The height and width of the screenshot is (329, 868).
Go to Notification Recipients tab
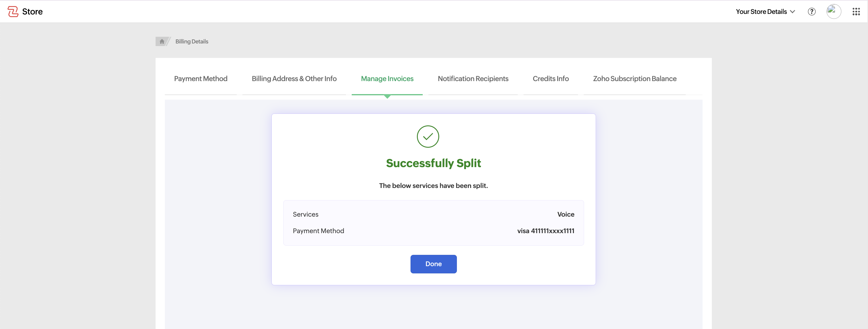pyautogui.click(x=473, y=78)
